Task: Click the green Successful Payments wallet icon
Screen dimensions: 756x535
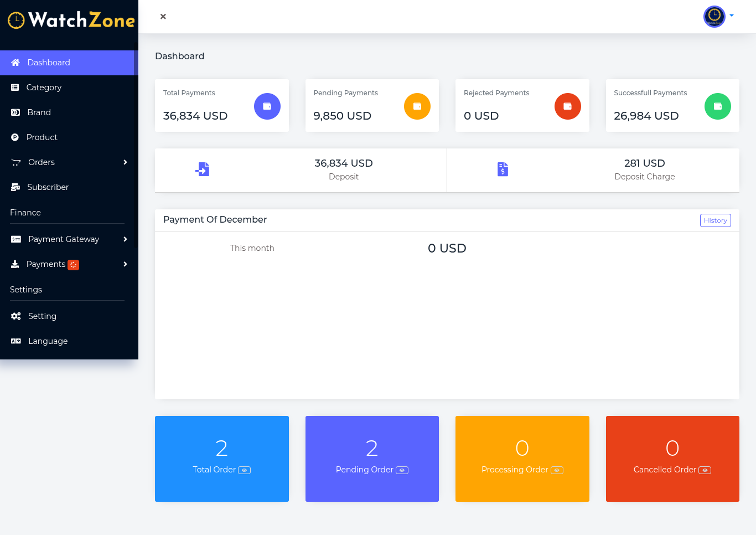Action: pyautogui.click(x=717, y=106)
